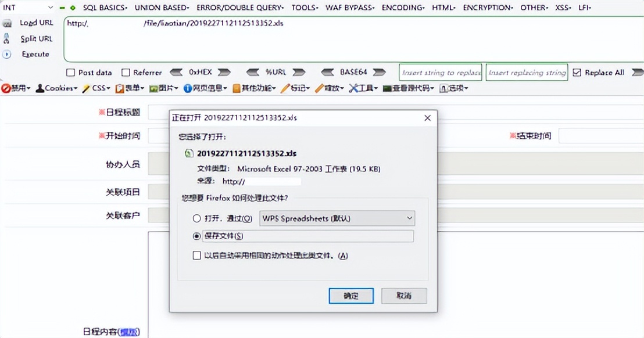Open the SQL BASICS menu

(105, 8)
